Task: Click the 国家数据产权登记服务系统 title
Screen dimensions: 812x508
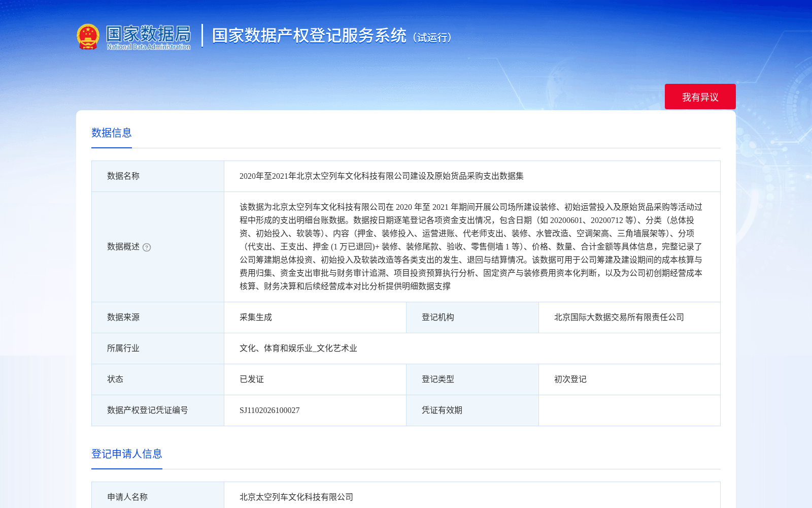Action: [309, 36]
